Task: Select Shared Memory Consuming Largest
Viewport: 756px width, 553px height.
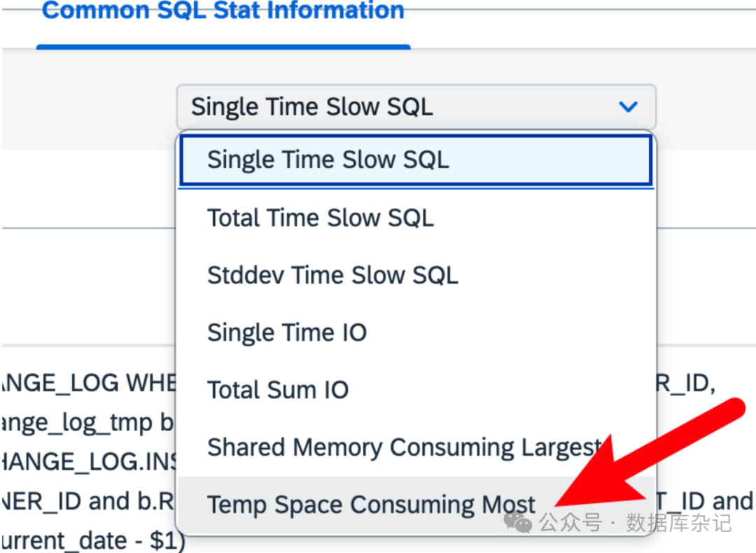Action: coord(404,447)
